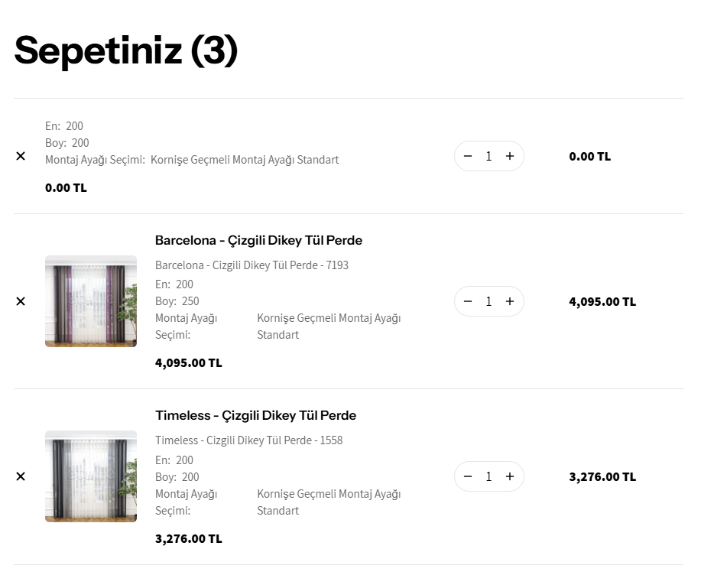Screen dimensions: 701x588
Task: Click the Timeless 1558 product code text
Action: pos(248,440)
